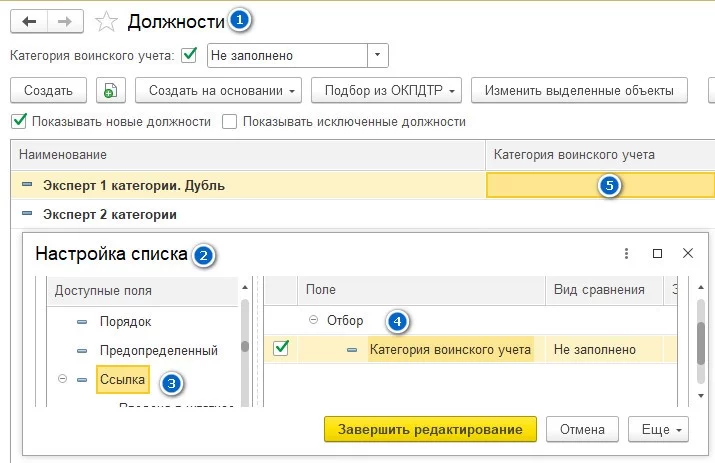Go back with the left arrow button
The height and width of the screenshot is (463, 715).
29,21
